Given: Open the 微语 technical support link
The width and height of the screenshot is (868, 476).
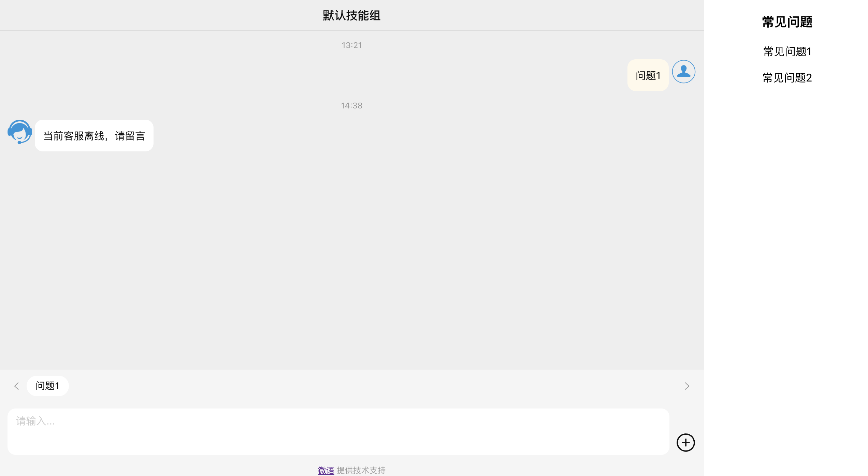Looking at the screenshot, I should (326, 470).
